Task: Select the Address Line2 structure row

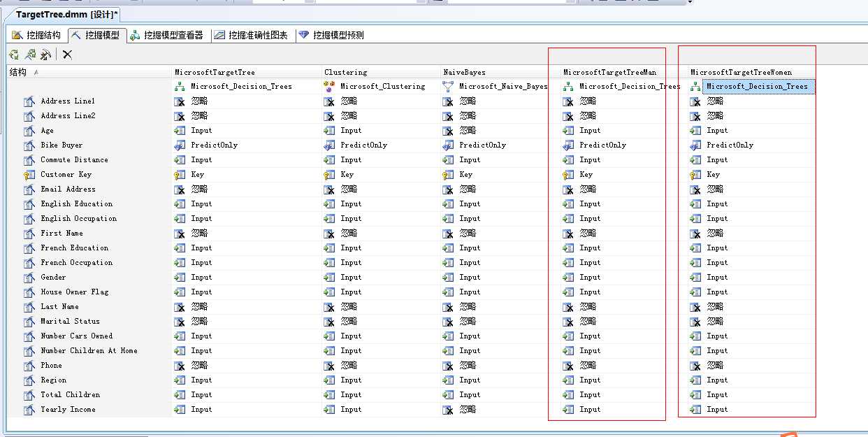Action: (x=89, y=116)
